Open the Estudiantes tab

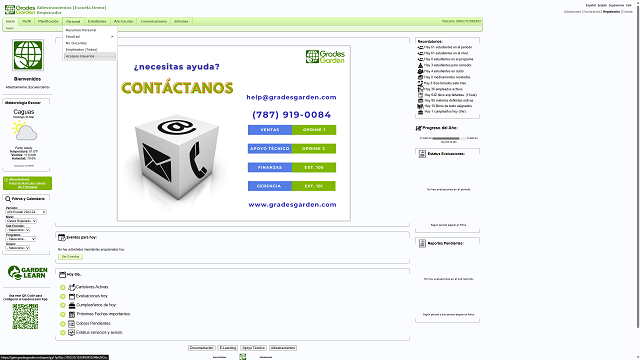pos(97,21)
